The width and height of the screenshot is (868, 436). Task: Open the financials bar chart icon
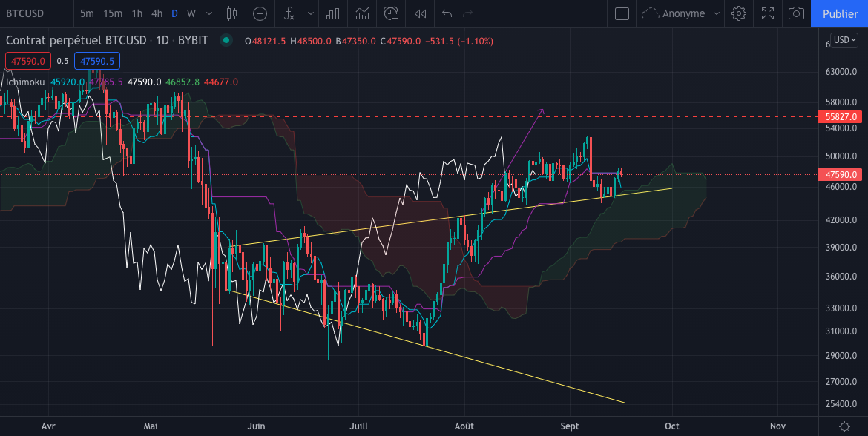point(333,13)
